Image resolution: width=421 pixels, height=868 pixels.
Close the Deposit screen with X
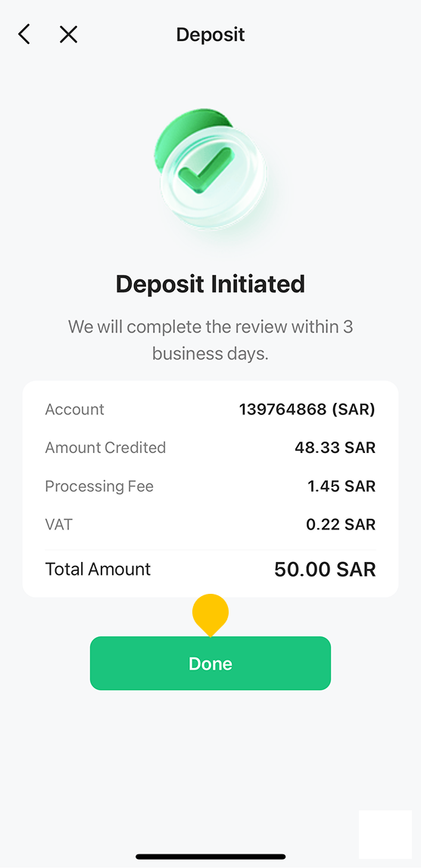[x=68, y=34]
